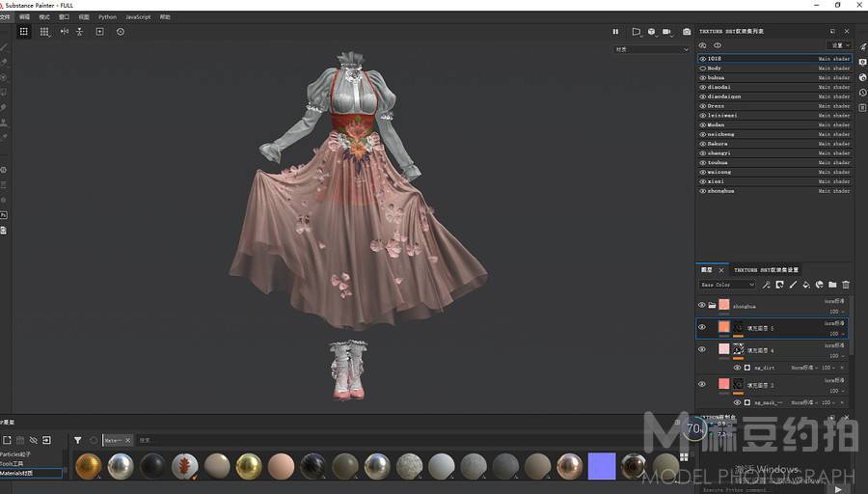
Task: Open blend mode dropdown of 填充图层 1
Action: pos(834,380)
